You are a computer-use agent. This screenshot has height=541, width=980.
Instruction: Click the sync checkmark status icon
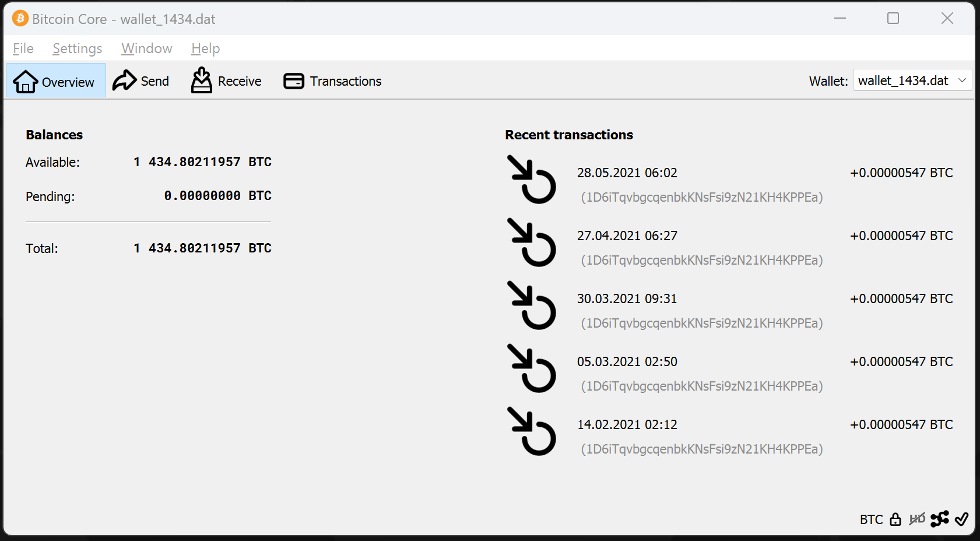[961, 519]
